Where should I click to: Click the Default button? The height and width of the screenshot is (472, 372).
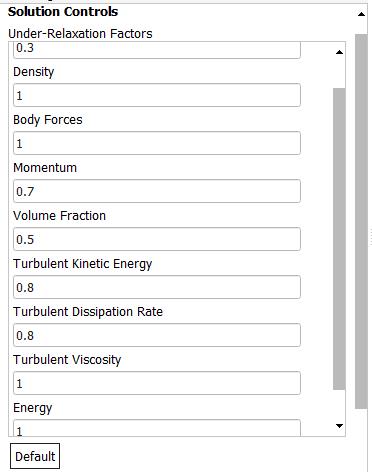(35, 456)
